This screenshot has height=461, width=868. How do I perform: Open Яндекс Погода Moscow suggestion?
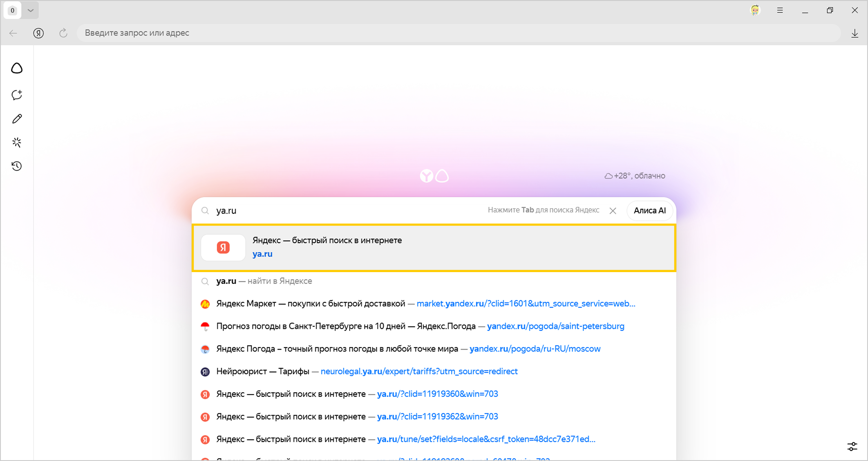coord(434,349)
